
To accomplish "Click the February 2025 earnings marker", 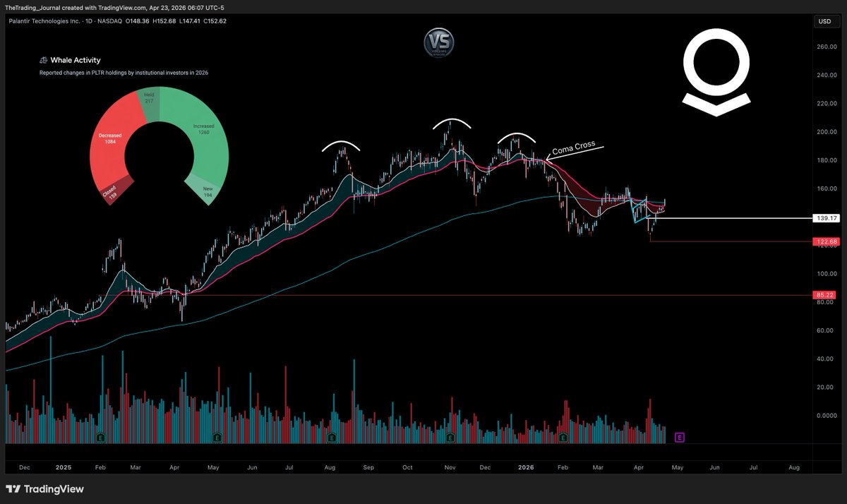I will click(100, 438).
